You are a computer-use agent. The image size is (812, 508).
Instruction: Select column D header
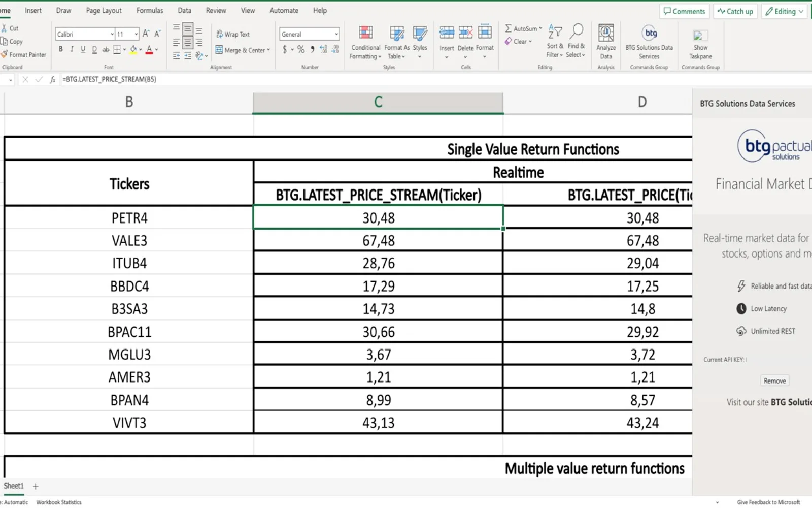pos(598,102)
